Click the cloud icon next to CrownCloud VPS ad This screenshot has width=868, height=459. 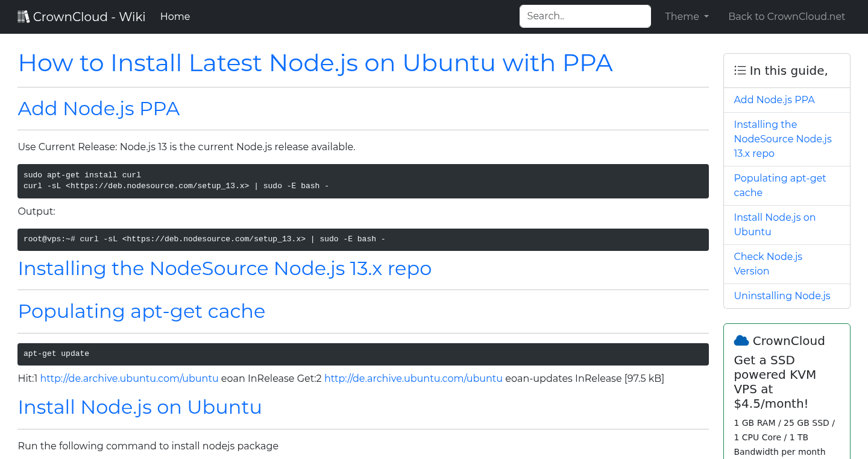click(x=741, y=340)
